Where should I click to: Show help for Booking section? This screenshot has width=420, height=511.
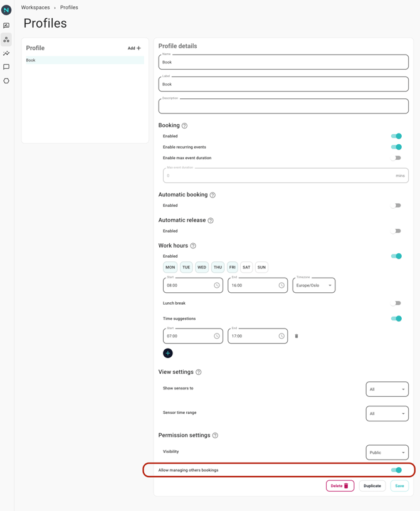click(x=184, y=125)
